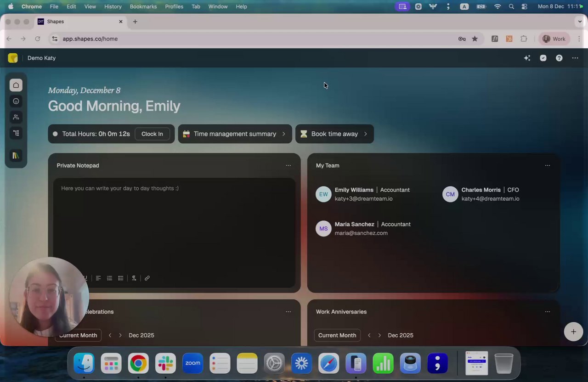588x382 pixels.
Task: Click the address bar URL app.shapes.co/home
Action: coord(90,39)
